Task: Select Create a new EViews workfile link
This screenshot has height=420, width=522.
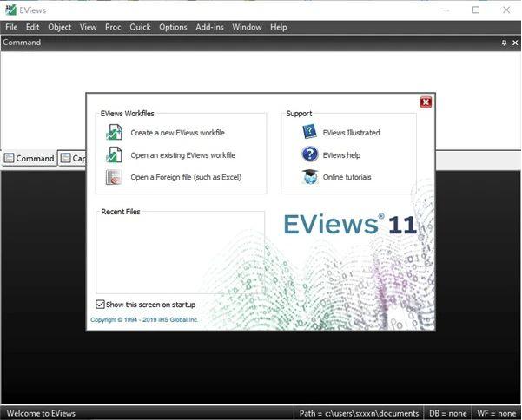Action: [177, 133]
